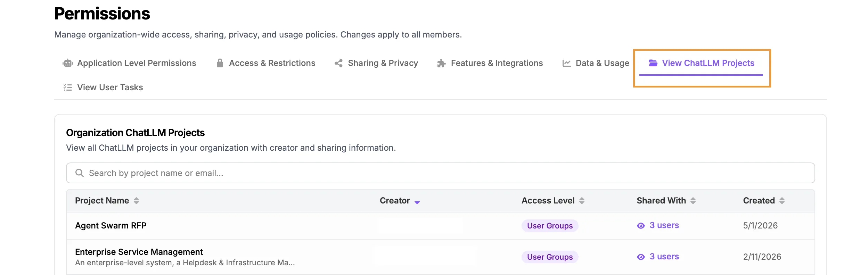Click the magnifier icon in the search box
The height and width of the screenshot is (275, 868).
click(80, 173)
